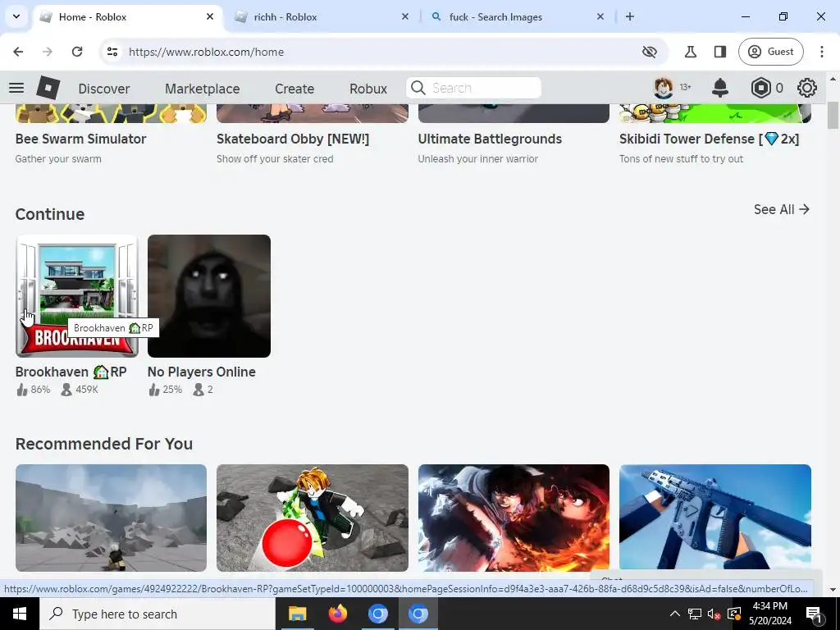Go forward in browser history
Screen dimensions: 840x630
pyautogui.click(x=47, y=52)
